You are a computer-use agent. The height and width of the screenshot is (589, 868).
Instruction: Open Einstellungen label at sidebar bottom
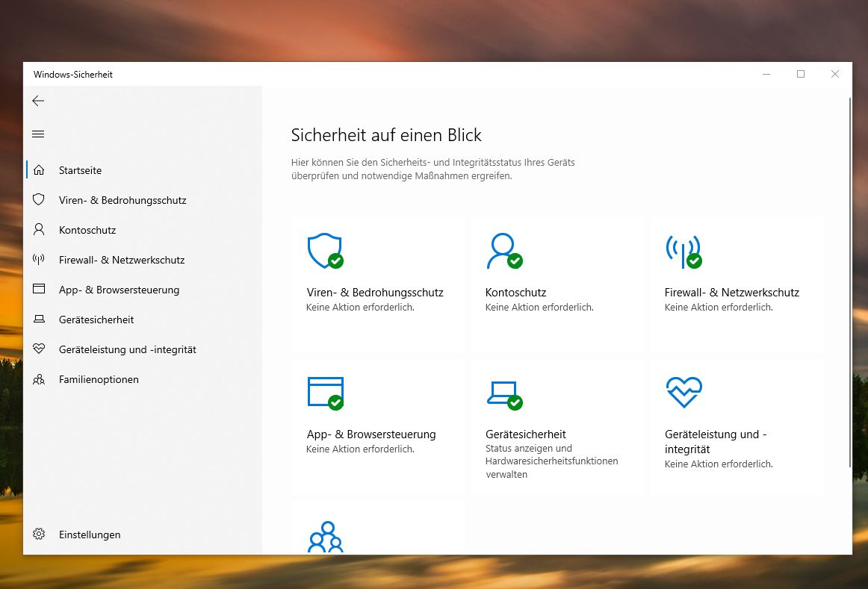click(x=90, y=535)
